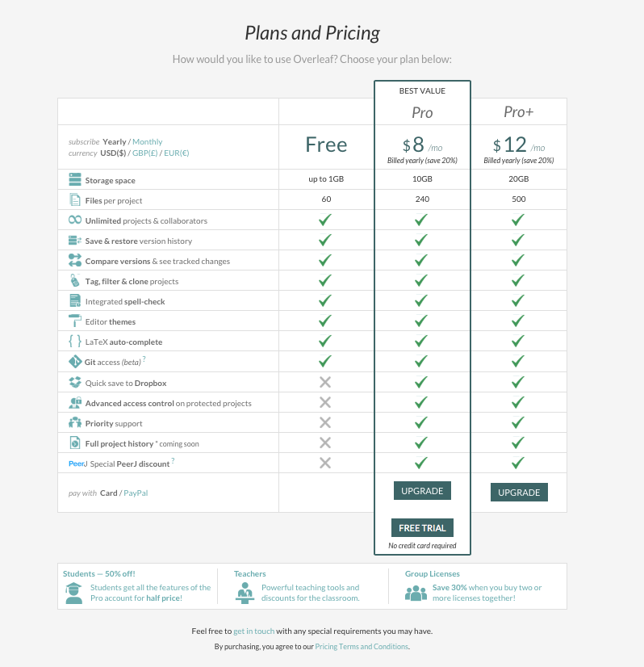Screen dimensions: 644x667
Task: Open the PeerJ discount help question mark
Action: (x=173, y=460)
